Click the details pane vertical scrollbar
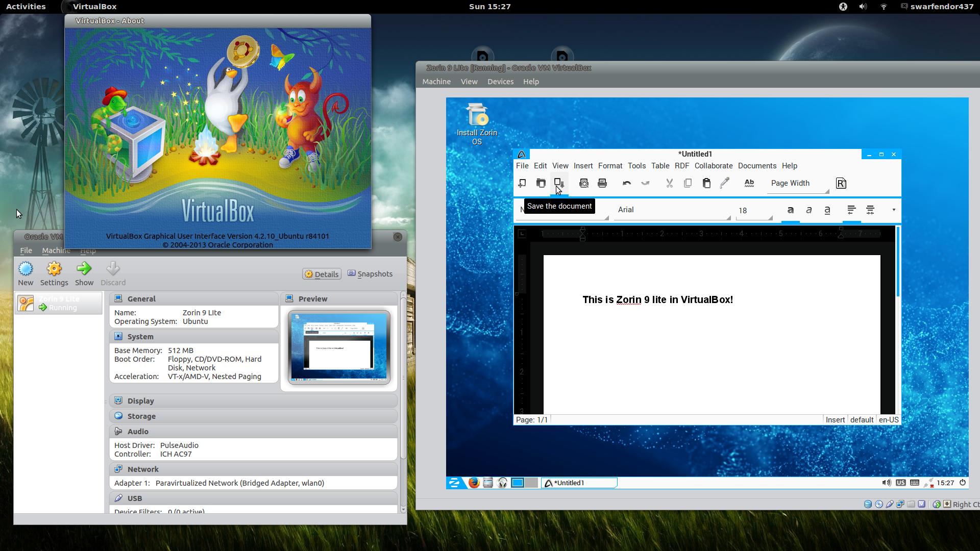Image resolution: width=980 pixels, height=551 pixels. pyautogui.click(x=403, y=378)
